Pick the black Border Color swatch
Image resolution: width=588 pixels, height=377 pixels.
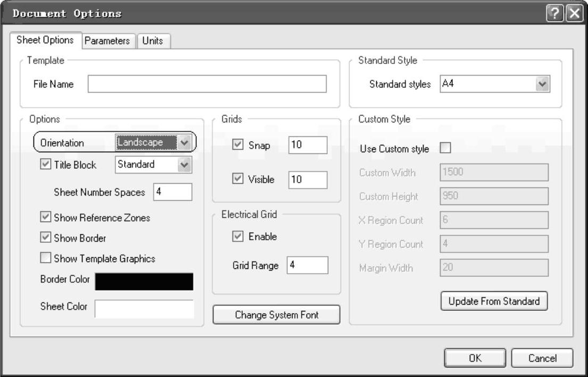(x=144, y=282)
